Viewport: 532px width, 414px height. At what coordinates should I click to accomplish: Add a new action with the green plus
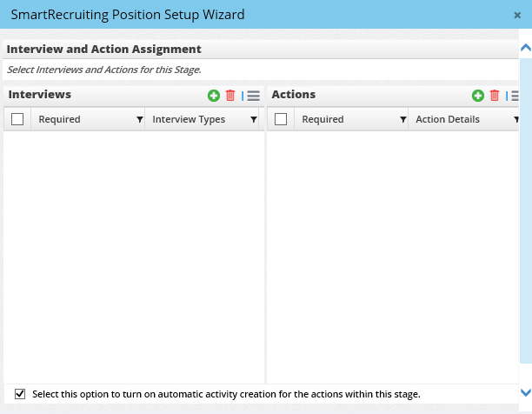click(478, 96)
